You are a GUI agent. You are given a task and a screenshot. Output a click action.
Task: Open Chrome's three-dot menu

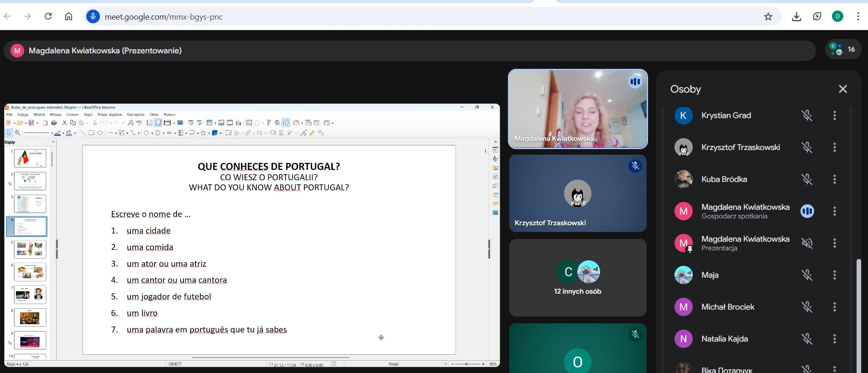858,17
